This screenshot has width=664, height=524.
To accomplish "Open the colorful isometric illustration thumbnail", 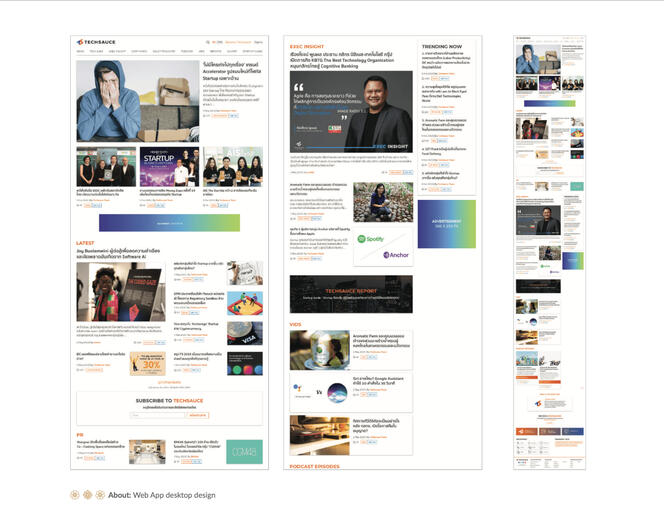I will point(245,303).
